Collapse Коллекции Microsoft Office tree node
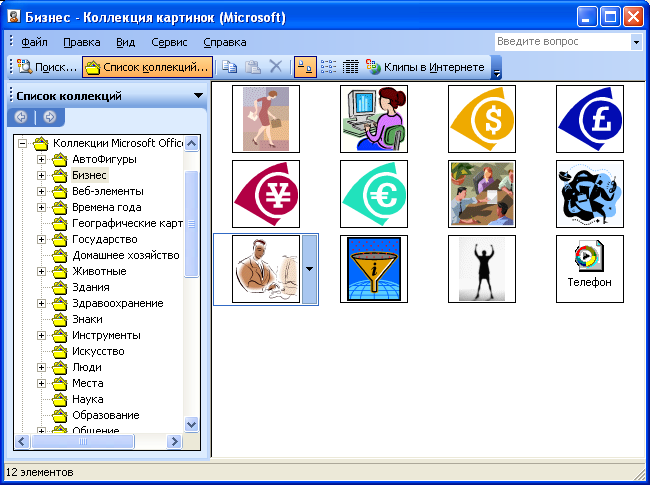 coord(22,143)
